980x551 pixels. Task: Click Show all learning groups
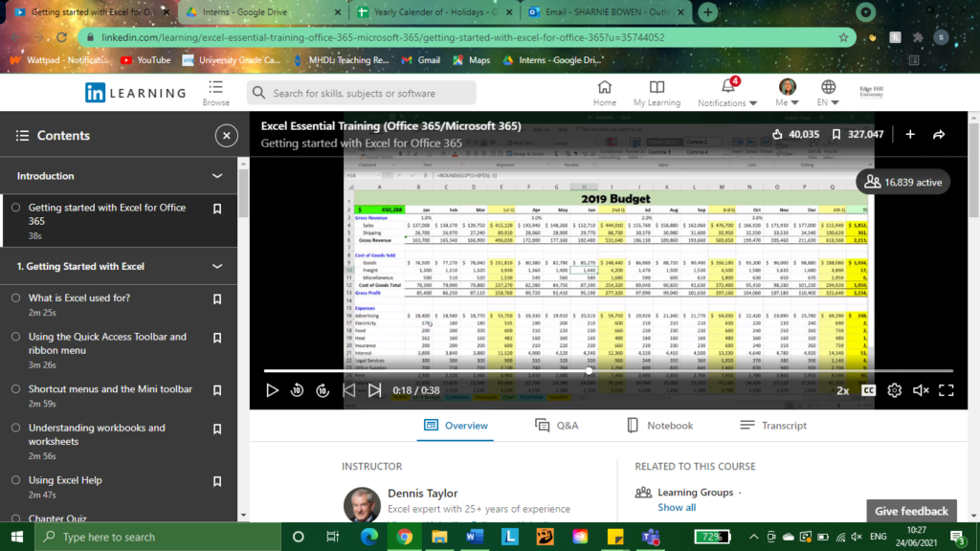coord(677,507)
